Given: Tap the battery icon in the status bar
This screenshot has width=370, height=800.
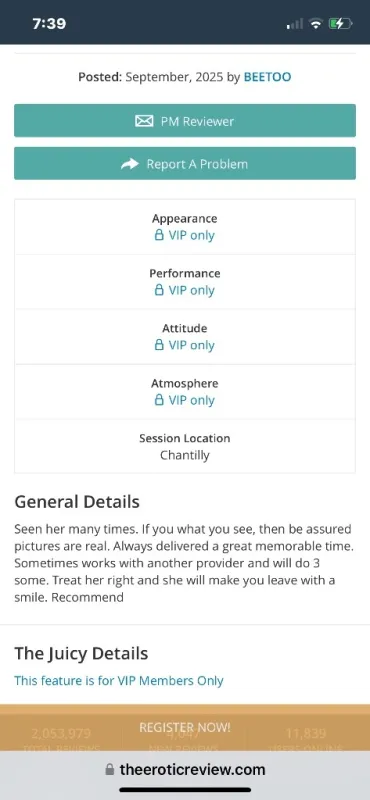Looking at the screenshot, I should (x=340, y=23).
